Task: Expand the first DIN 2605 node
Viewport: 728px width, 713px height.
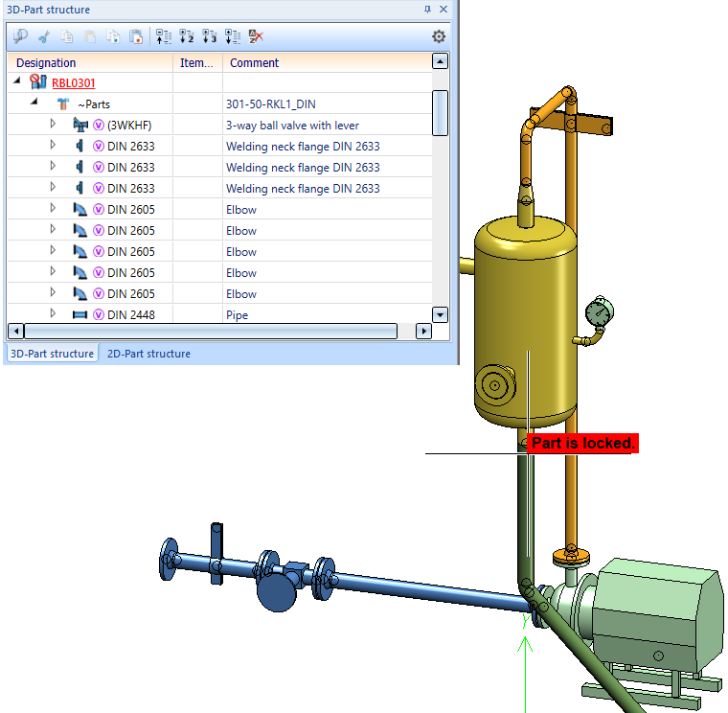Action: coord(53,208)
